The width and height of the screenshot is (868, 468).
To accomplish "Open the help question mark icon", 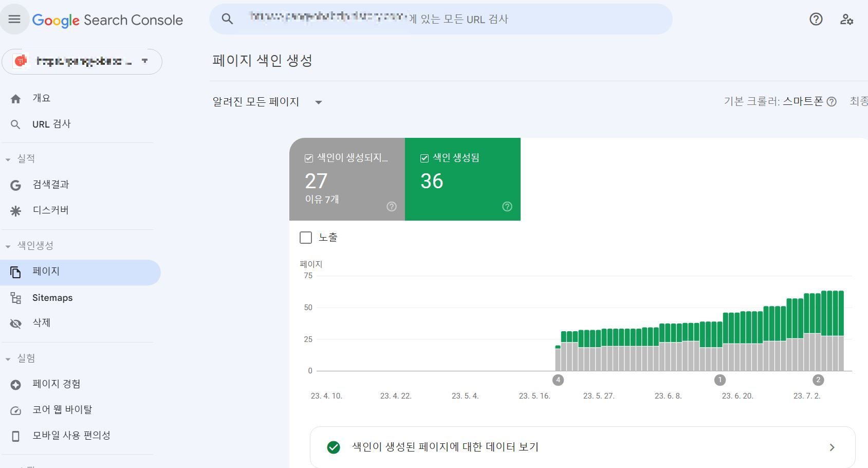I will click(816, 20).
